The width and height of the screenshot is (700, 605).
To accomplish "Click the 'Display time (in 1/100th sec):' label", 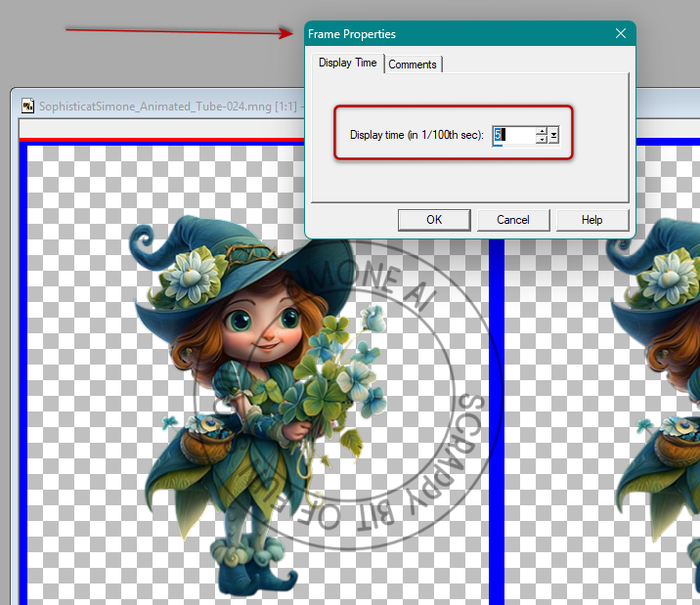I will point(416,135).
